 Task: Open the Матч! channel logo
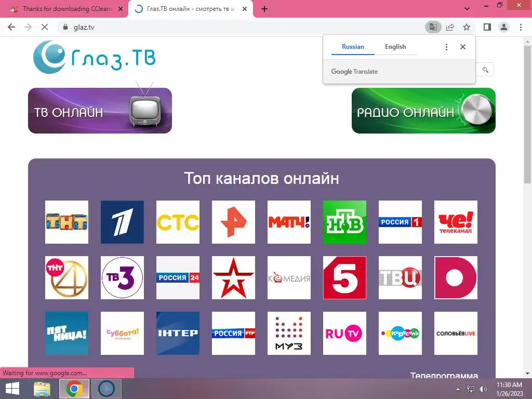[289, 222]
